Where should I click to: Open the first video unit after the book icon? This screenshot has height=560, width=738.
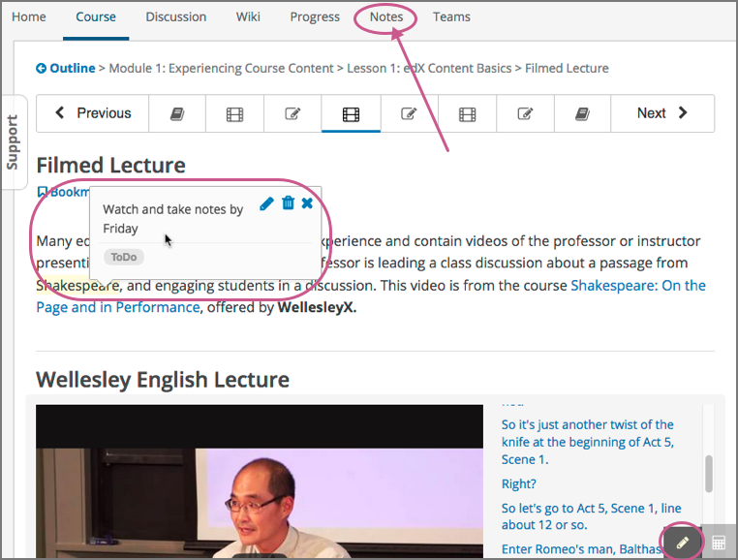click(234, 114)
